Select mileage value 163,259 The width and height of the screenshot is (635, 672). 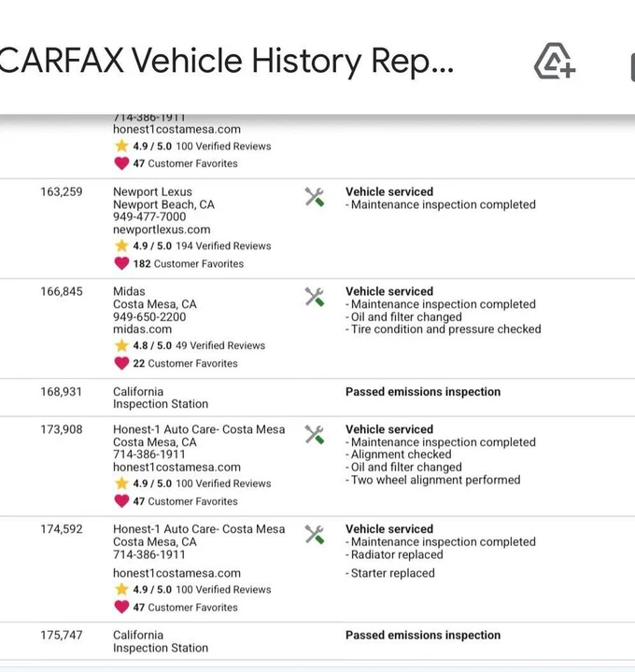point(62,191)
